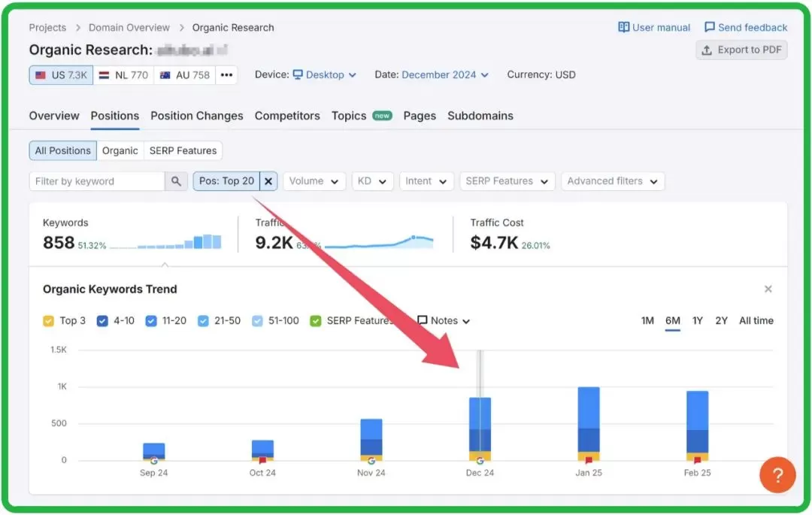Open the three-dots more countries menu
This screenshot has width=812, height=515.
[x=226, y=75]
